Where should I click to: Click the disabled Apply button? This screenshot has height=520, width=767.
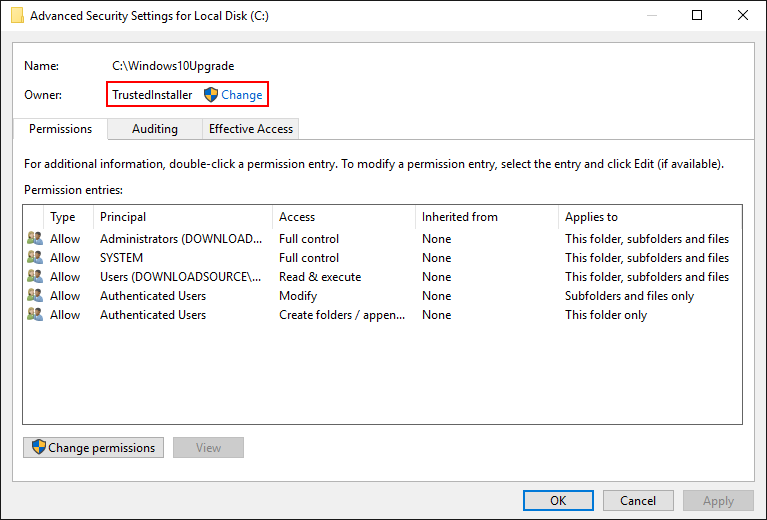pyautogui.click(x=718, y=500)
